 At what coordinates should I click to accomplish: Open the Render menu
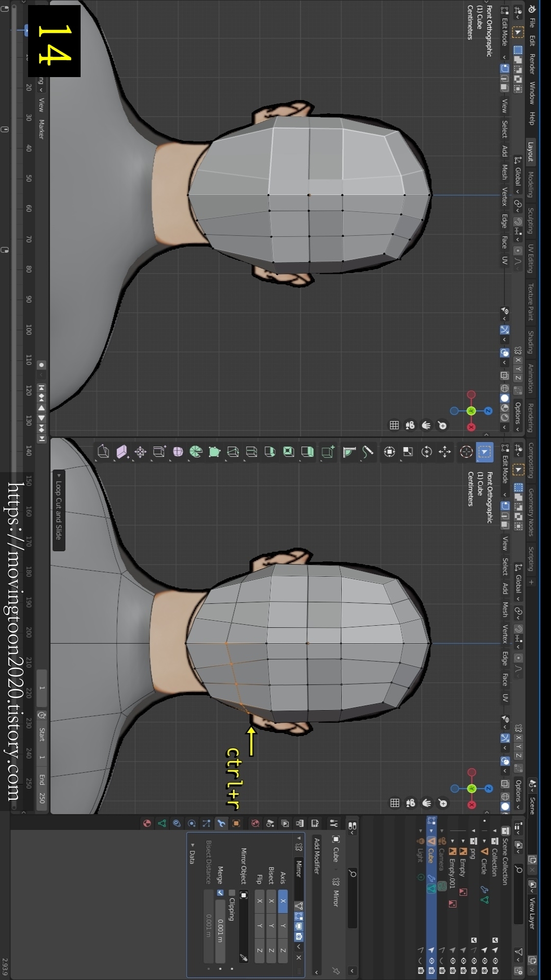click(x=532, y=64)
